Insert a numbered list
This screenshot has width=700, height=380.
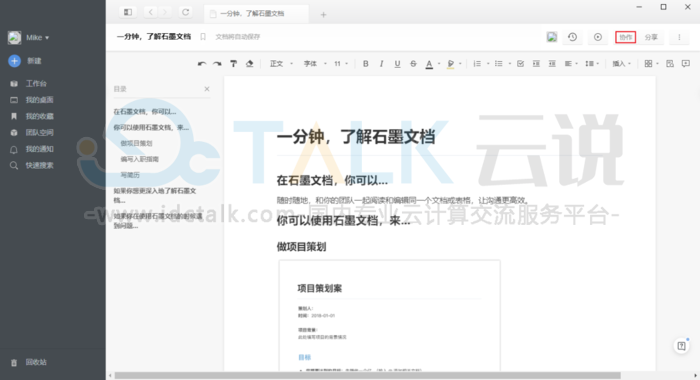click(477, 64)
